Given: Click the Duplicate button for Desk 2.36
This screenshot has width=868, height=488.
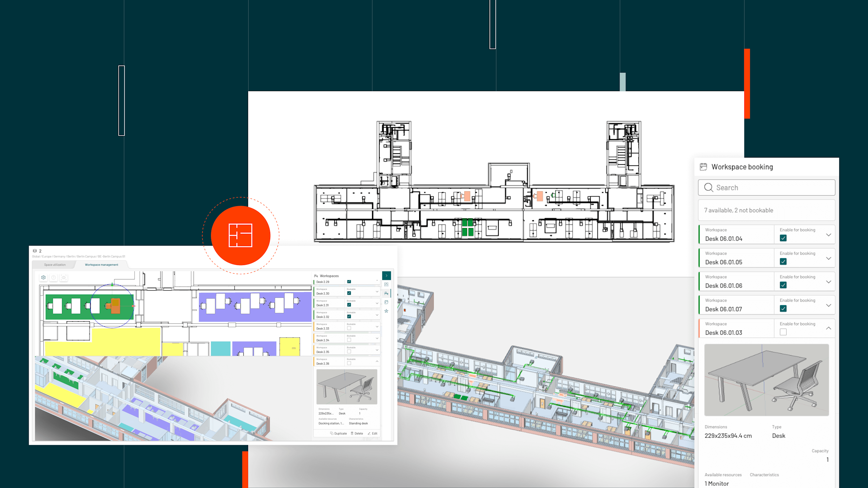Looking at the screenshot, I should [x=339, y=433].
